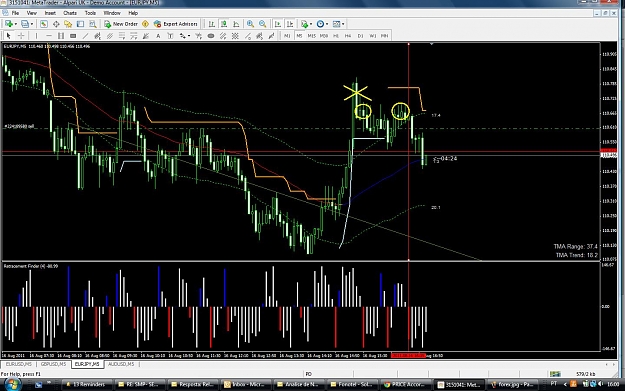Select the text label tool
Viewport: 625px width, 391px height.
pyautogui.click(x=170, y=36)
